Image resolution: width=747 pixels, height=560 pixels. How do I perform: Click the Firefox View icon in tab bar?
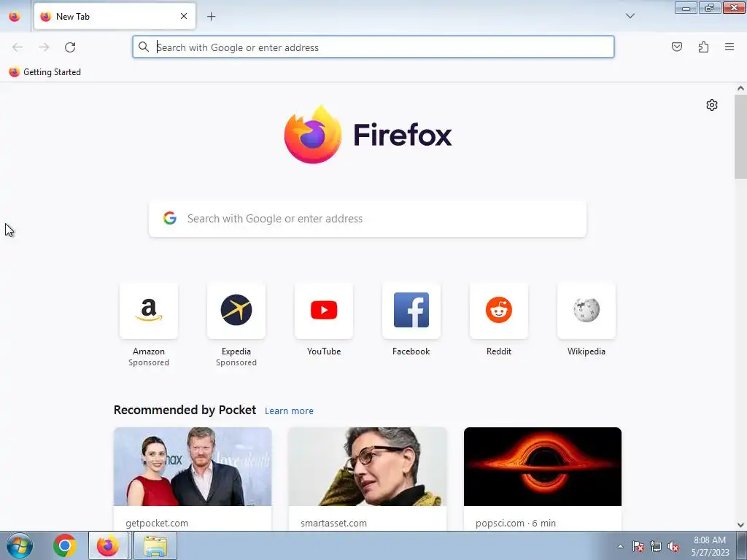15,17
